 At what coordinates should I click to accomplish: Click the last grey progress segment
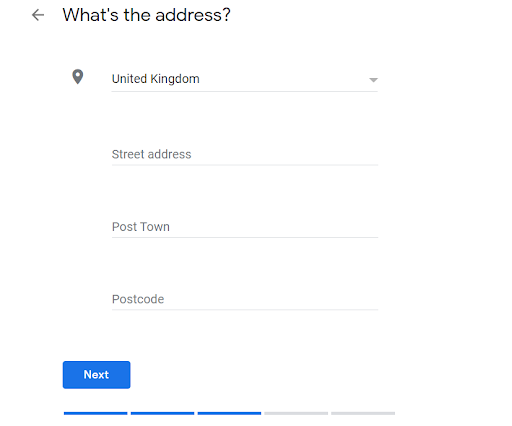[363, 413]
